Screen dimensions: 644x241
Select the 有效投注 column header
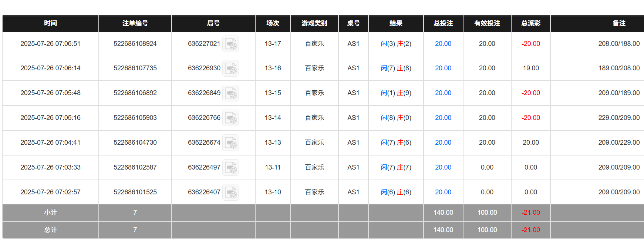487,23
